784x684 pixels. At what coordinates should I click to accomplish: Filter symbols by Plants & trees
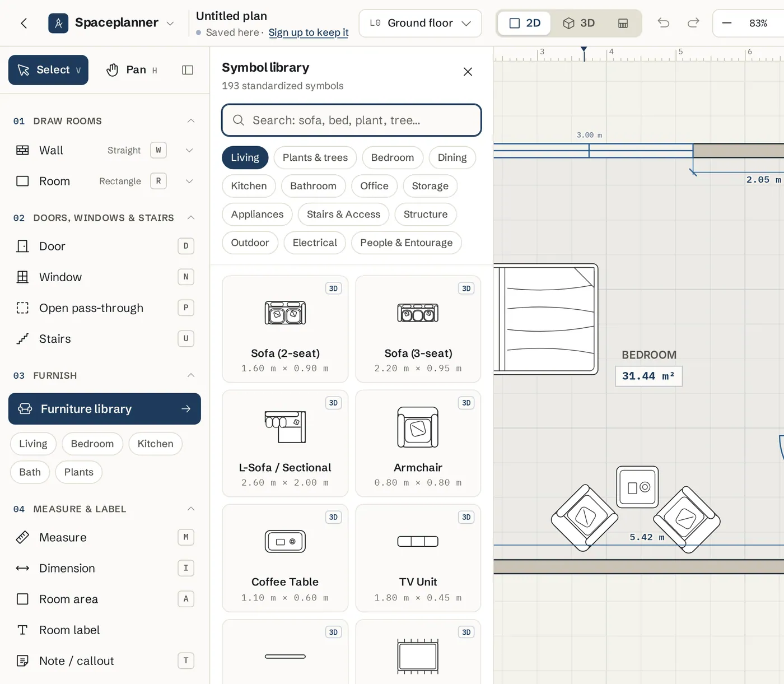click(x=315, y=157)
